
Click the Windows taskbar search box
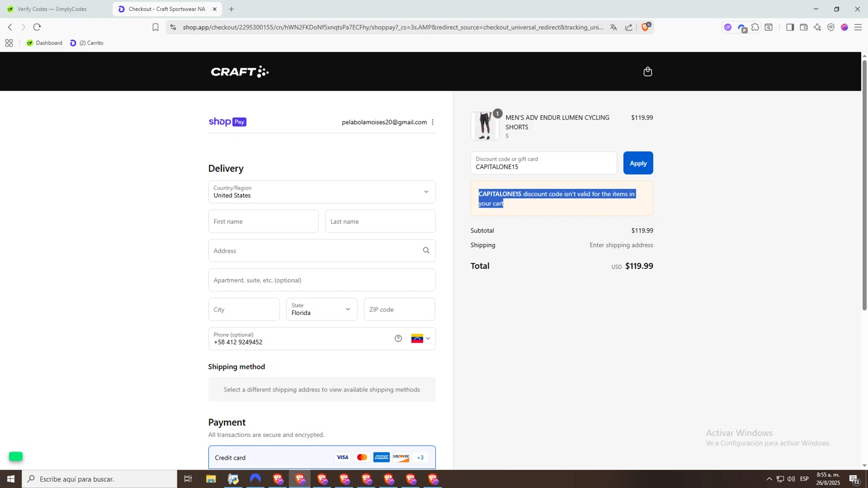[x=100, y=479]
